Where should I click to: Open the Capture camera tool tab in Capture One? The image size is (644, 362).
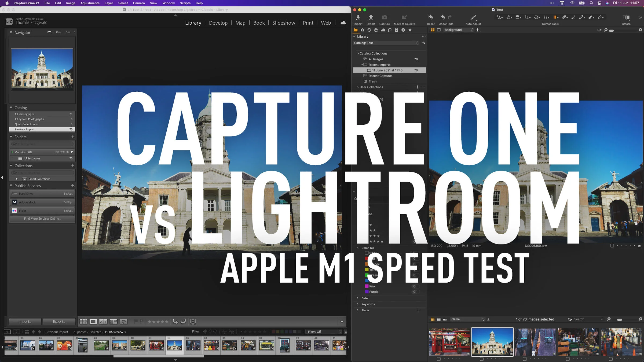tap(363, 30)
